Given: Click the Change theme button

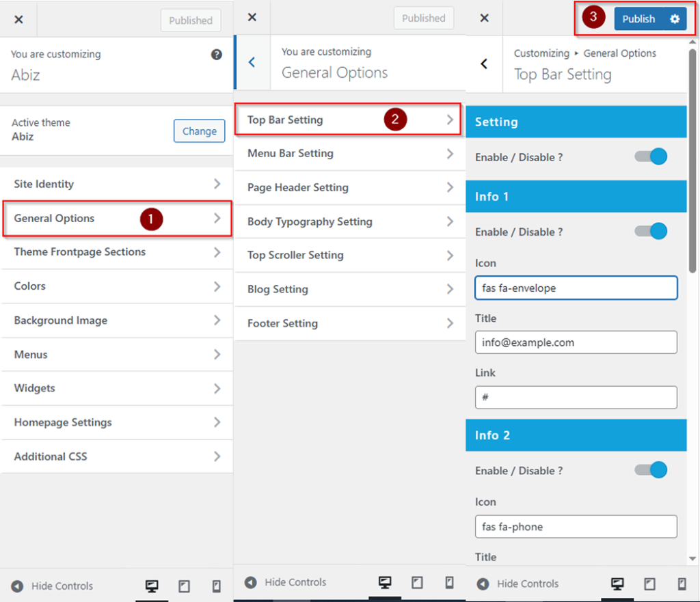Looking at the screenshot, I should [199, 131].
